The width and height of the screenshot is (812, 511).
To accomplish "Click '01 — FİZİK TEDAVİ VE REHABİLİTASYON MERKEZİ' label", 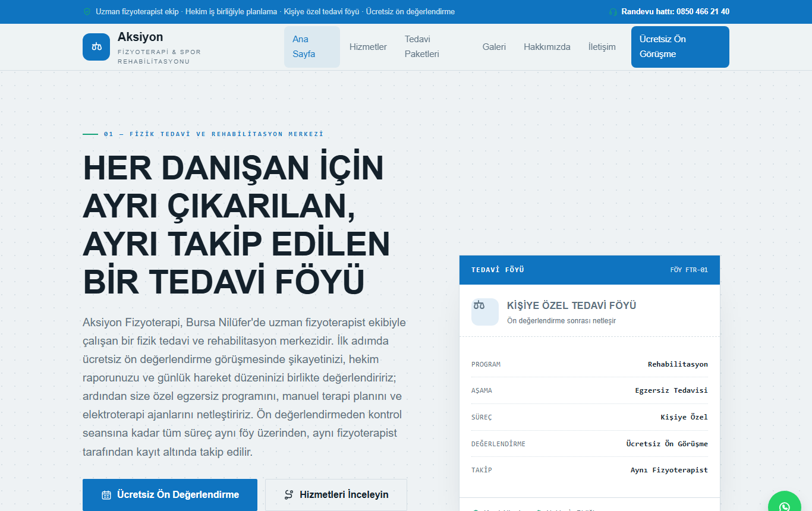I will pos(213,134).
